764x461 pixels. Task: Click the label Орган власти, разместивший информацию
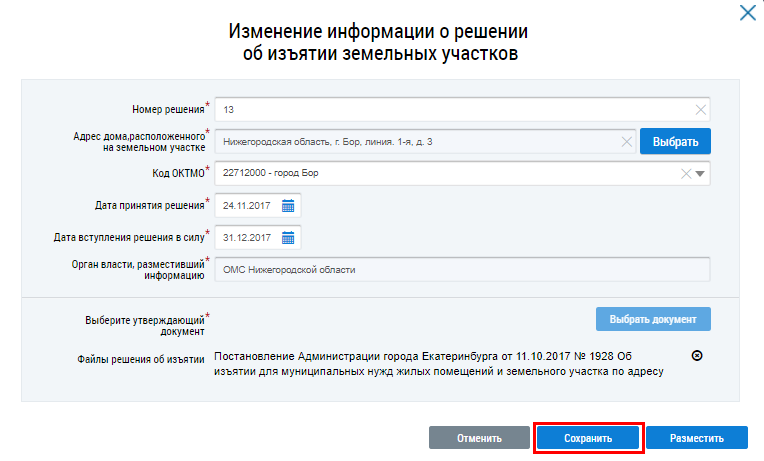(x=138, y=269)
